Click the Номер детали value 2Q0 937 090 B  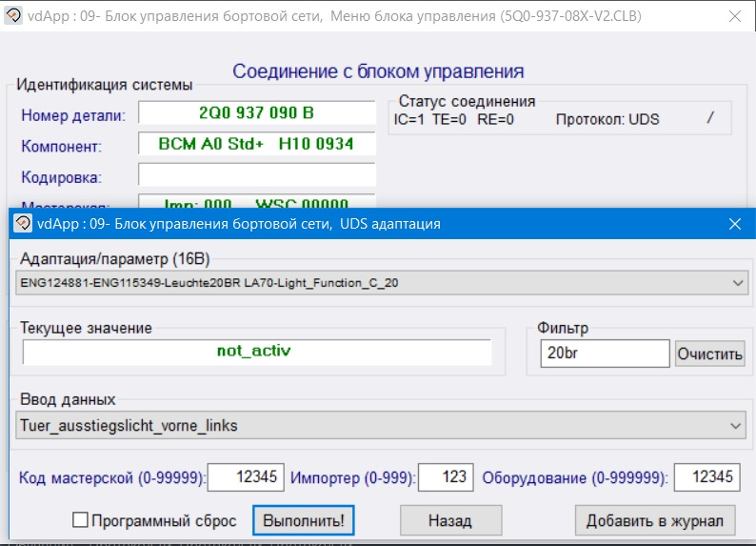point(256,112)
